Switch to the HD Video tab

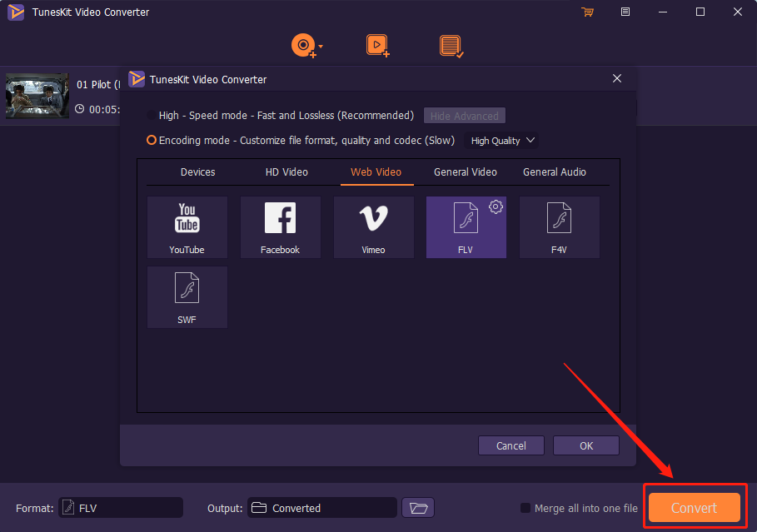point(286,172)
